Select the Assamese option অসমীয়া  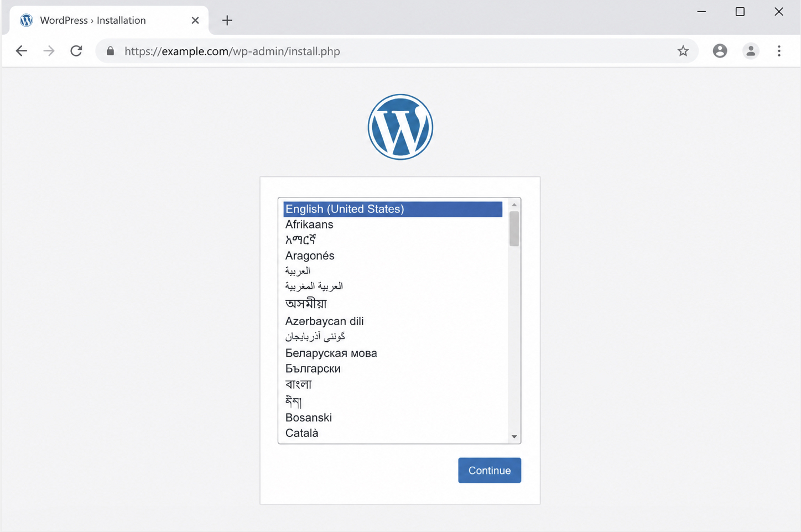(x=393, y=304)
